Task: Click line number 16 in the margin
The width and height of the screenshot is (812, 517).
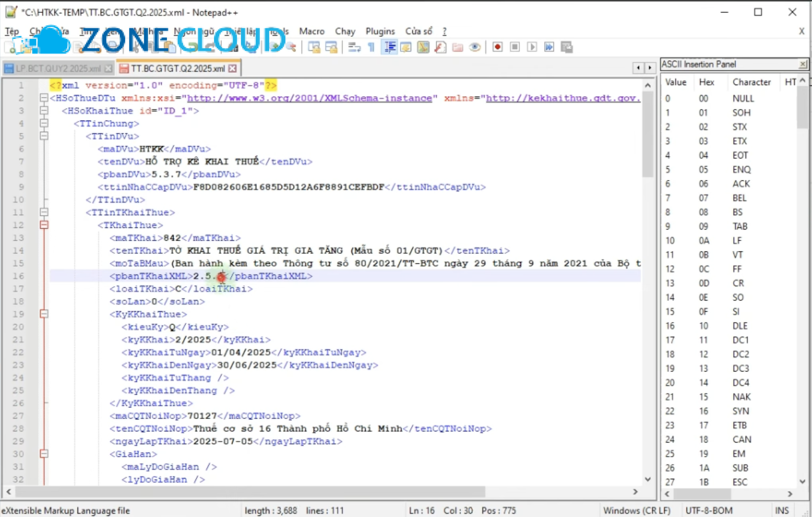Action: click(x=18, y=276)
